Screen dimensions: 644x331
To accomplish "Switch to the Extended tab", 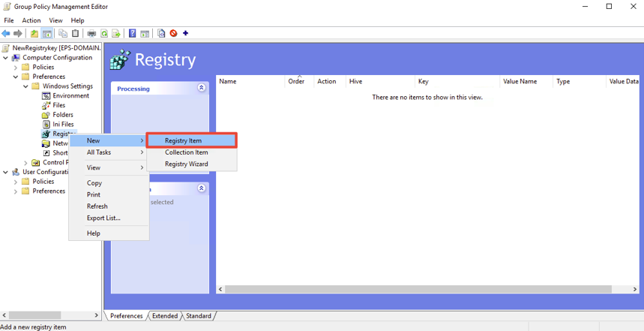I will tap(165, 316).
